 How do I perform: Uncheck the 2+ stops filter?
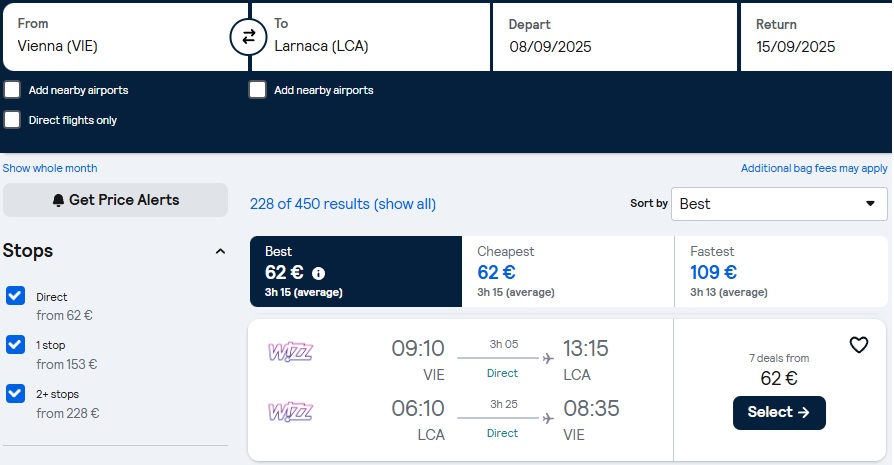coord(15,393)
